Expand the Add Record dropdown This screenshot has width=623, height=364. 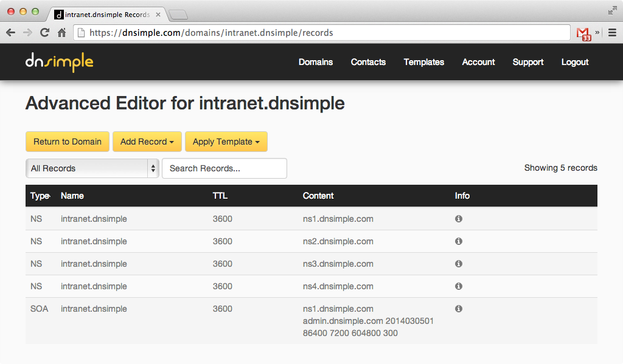coord(147,142)
